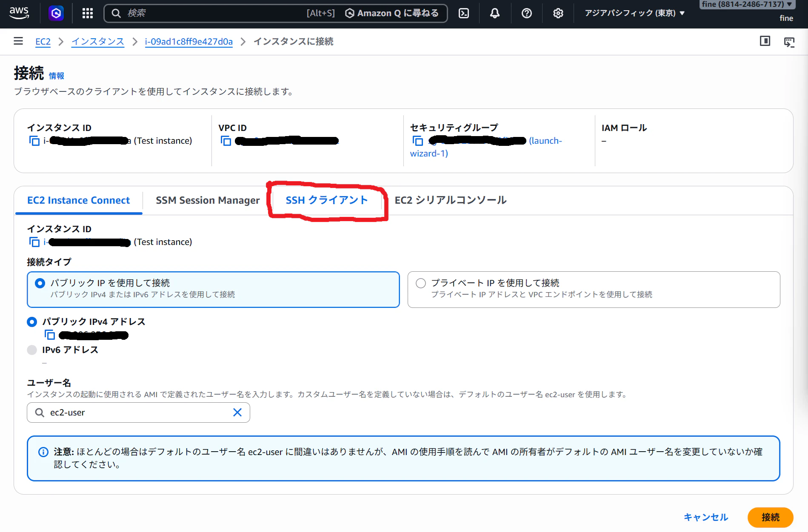
Task: Open the help question mark icon
Action: tap(527, 13)
